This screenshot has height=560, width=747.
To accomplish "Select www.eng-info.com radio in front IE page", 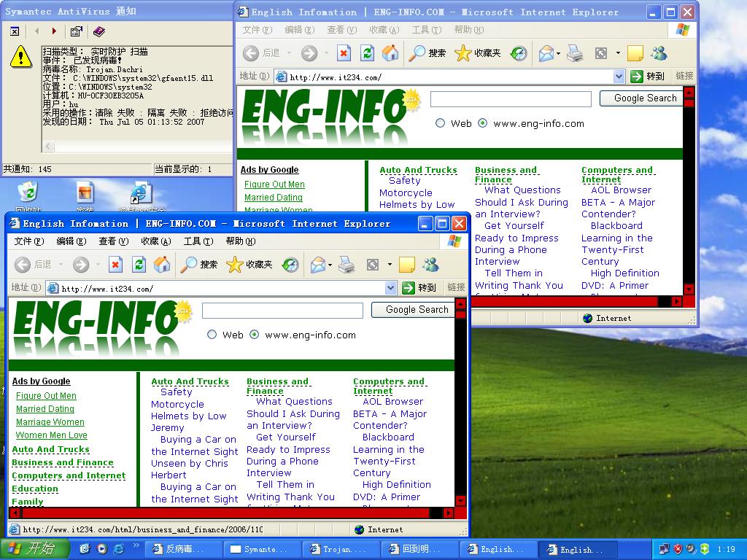I will [x=255, y=335].
